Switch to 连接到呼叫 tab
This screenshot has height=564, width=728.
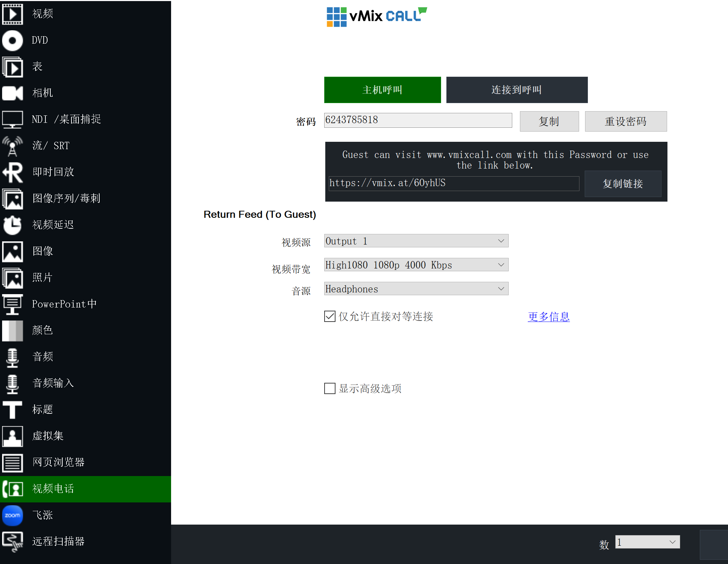[x=517, y=90]
